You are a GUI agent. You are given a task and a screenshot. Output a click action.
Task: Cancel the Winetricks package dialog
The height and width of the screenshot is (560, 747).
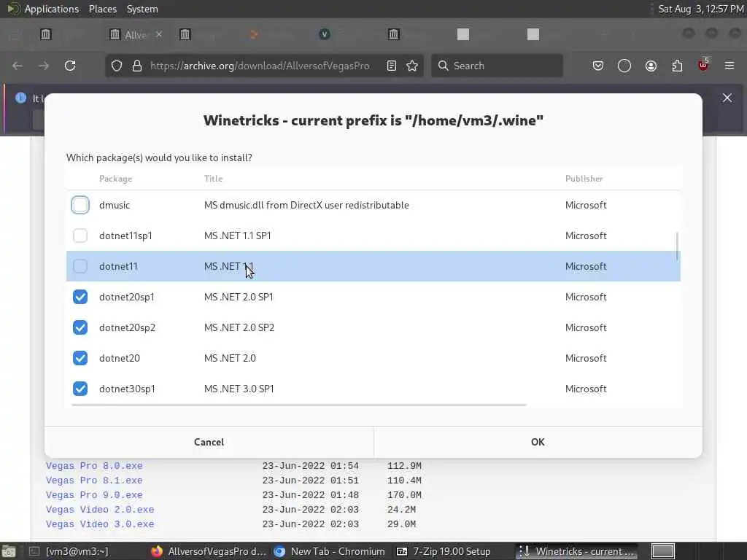point(209,442)
